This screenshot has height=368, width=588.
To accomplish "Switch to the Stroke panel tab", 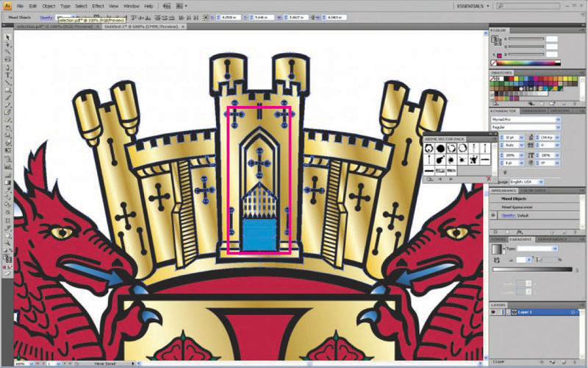I will pyautogui.click(x=498, y=239).
